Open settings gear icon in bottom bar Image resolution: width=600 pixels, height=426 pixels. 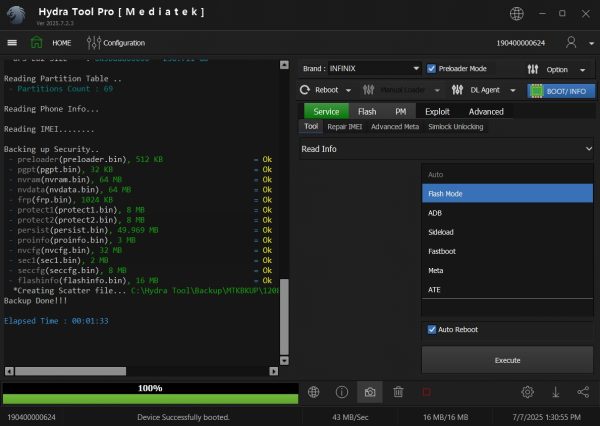coord(527,392)
